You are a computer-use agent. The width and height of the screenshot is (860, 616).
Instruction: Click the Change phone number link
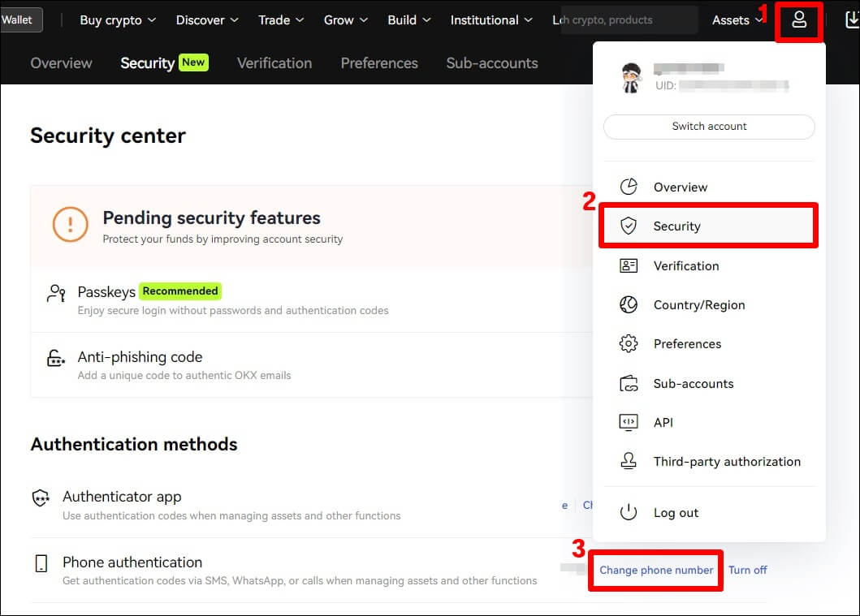[656, 570]
